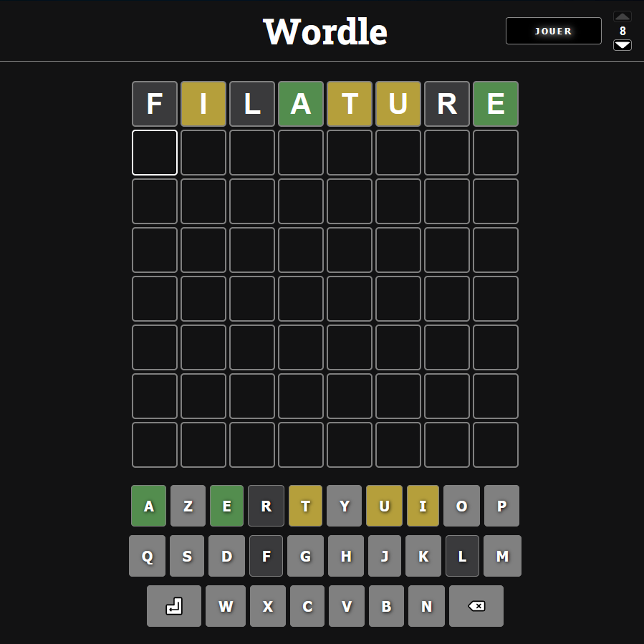Tap the X key on the keyboard

[x=268, y=606]
